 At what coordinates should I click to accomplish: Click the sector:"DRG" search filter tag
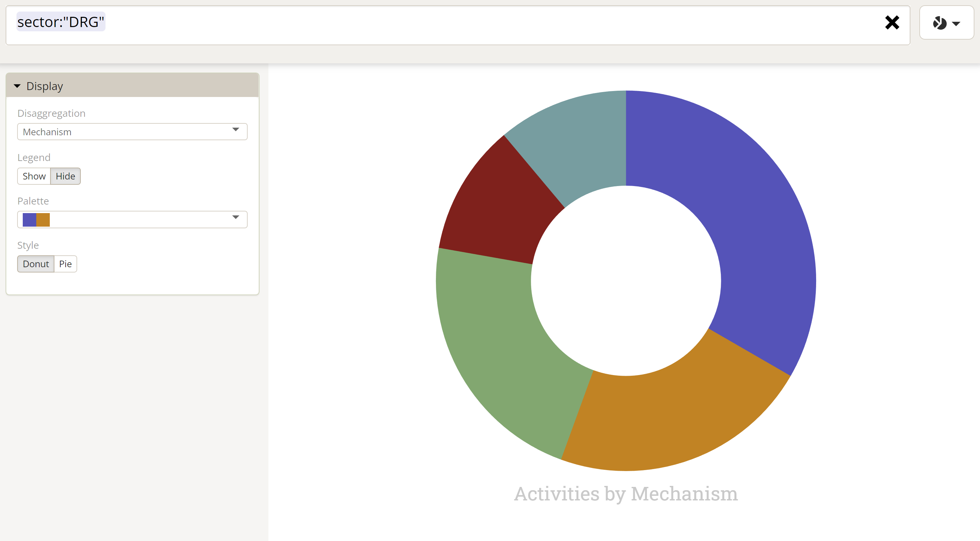(61, 22)
